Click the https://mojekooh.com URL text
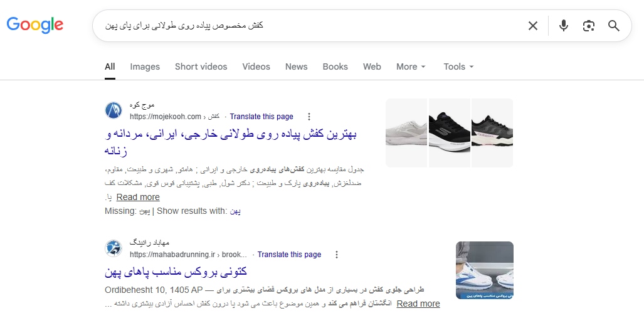 tap(166, 117)
